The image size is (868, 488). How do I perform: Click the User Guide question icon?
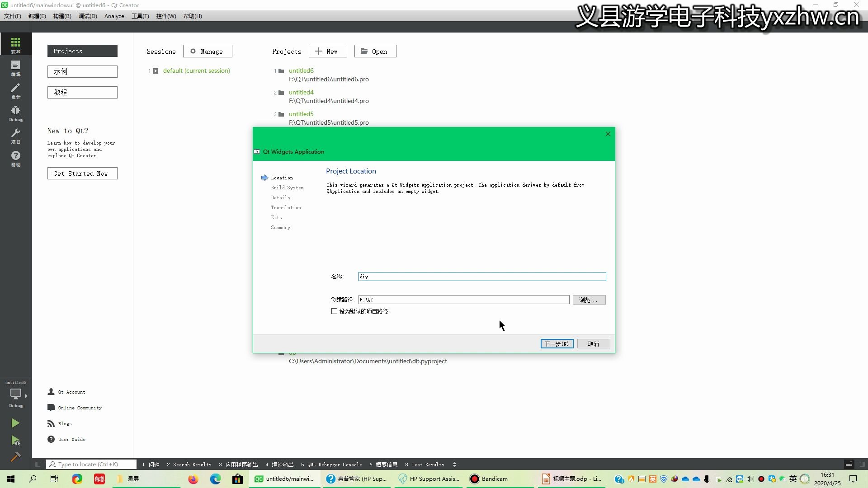(51, 439)
